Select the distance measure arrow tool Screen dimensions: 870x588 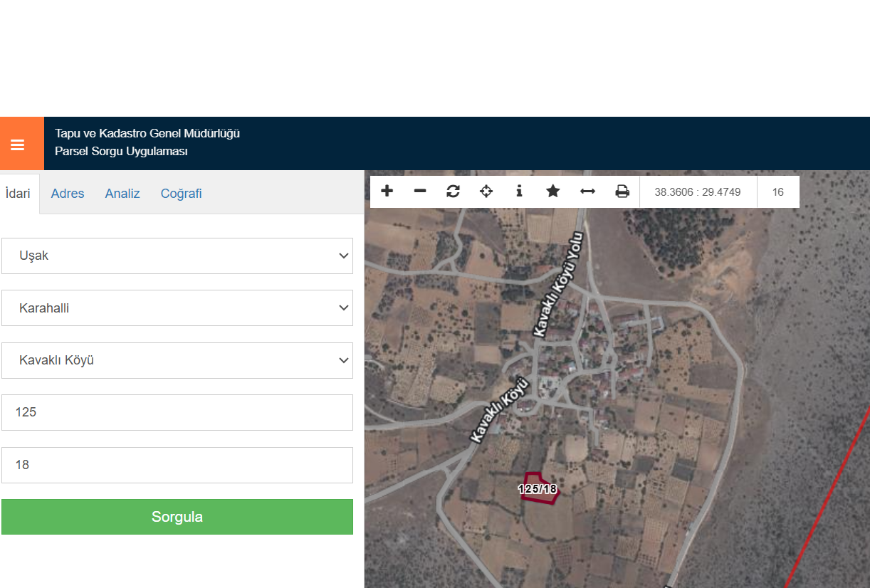(x=587, y=191)
